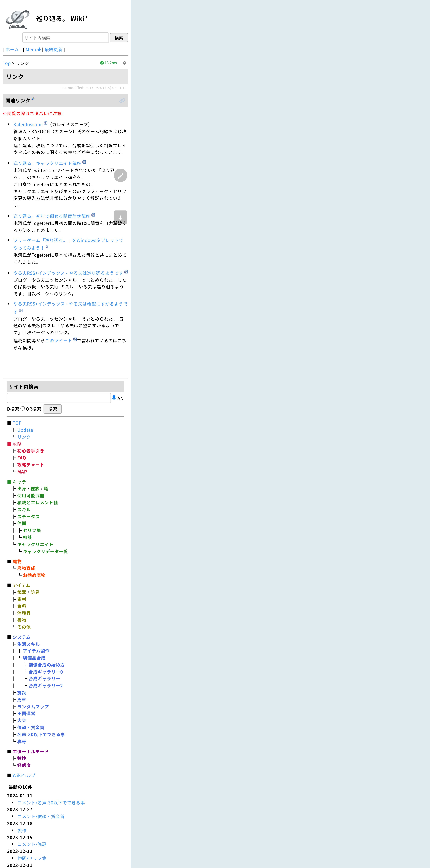This screenshot has width=430, height=868.
Task: Open 使用可能武器 in the sidebar
Action: 31,496
